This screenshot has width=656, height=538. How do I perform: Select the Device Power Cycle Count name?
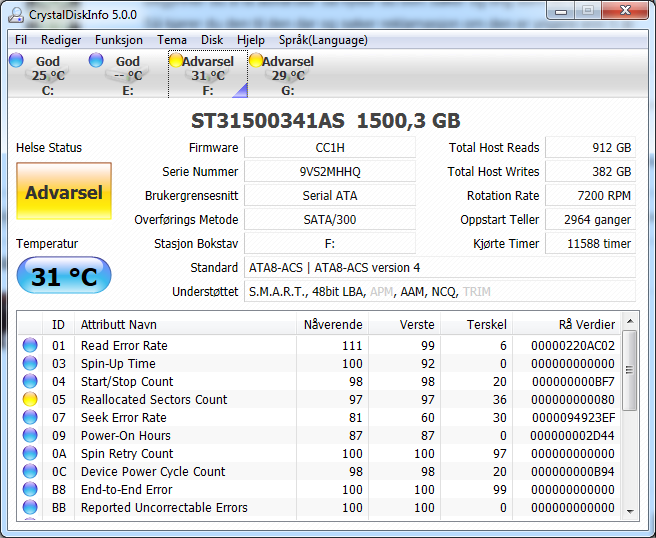(153, 471)
